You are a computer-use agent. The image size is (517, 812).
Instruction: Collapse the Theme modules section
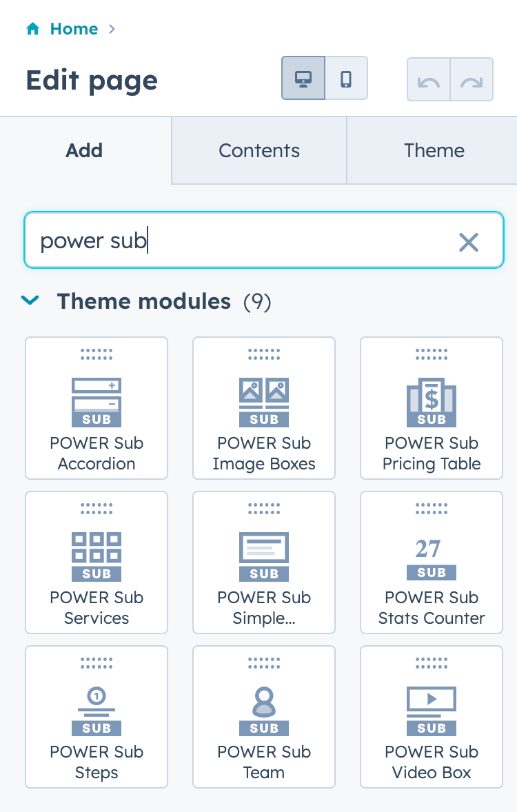point(30,301)
